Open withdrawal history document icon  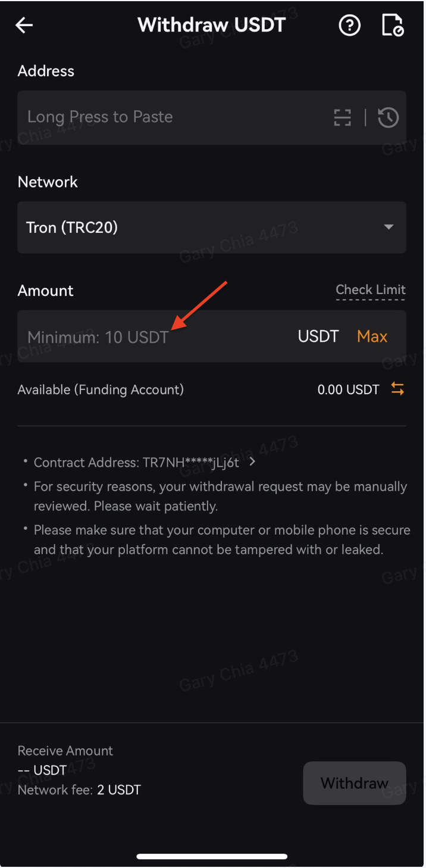(393, 26)
